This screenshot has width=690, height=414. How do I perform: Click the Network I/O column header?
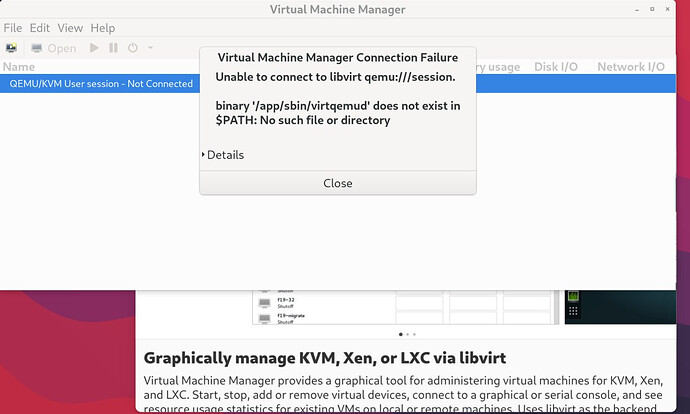point(630,67)
